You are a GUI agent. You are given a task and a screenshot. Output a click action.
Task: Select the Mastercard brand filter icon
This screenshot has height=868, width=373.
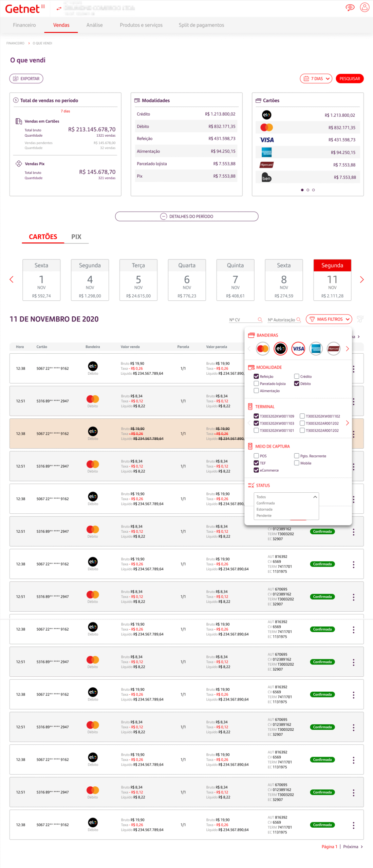263,348
